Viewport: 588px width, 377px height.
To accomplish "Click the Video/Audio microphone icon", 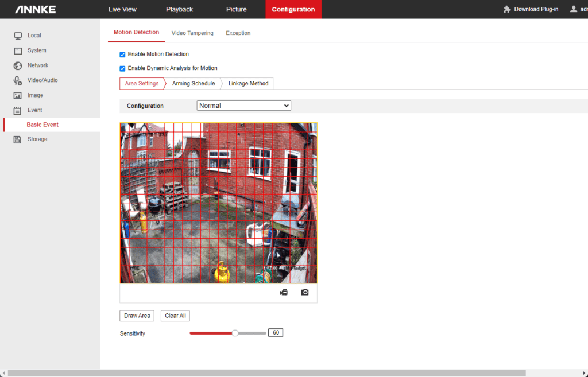I will (x=18, y=80).
